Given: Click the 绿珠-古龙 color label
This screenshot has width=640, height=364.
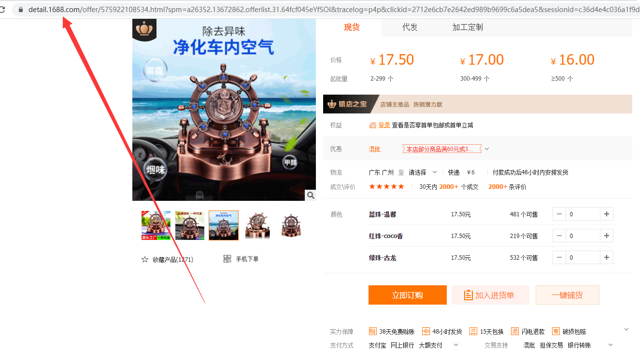Looking at the screenshot, I should (383, 258).
